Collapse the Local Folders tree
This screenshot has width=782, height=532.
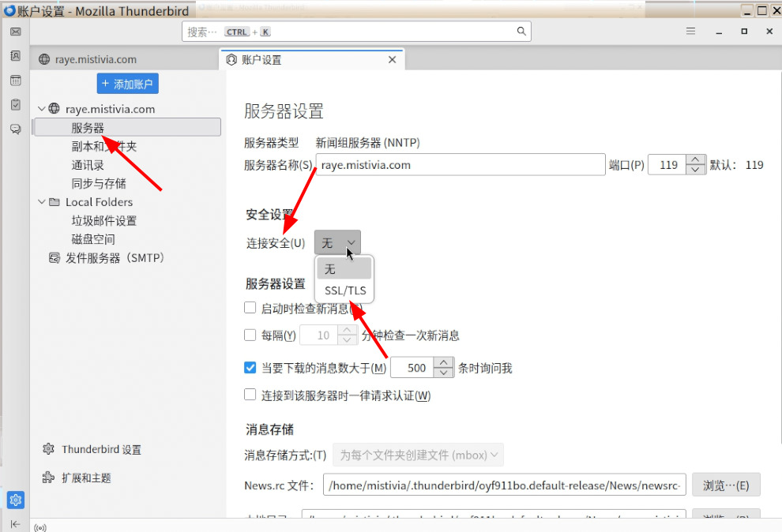[41, 202]
